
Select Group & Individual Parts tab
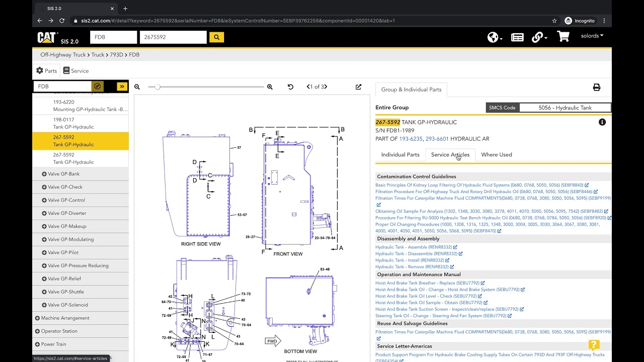tap(411, 89)
